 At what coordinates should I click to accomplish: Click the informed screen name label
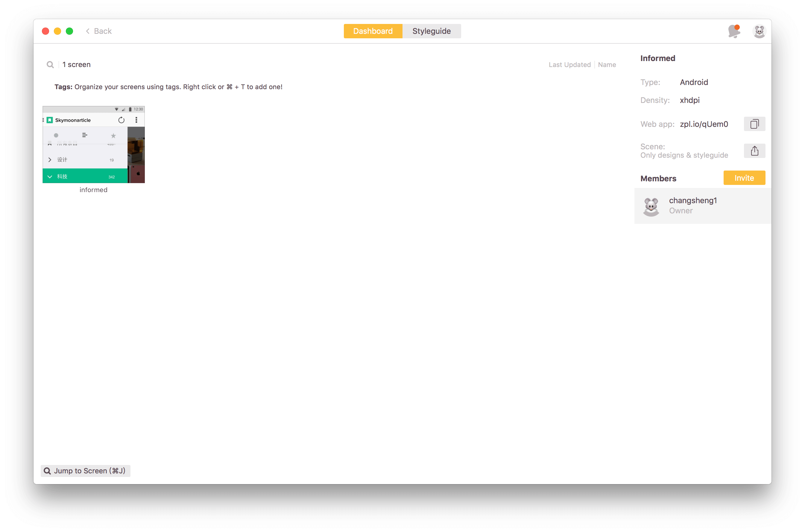click(93, 190)
